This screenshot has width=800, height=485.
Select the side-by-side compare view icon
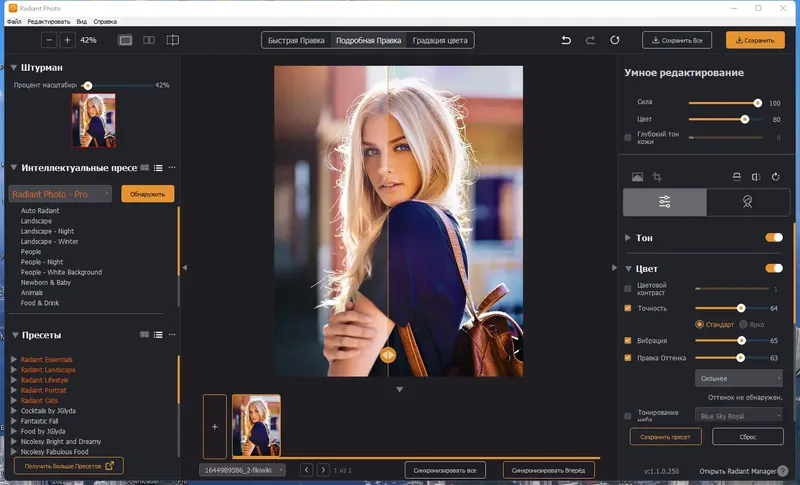click(x=149, y=40)
